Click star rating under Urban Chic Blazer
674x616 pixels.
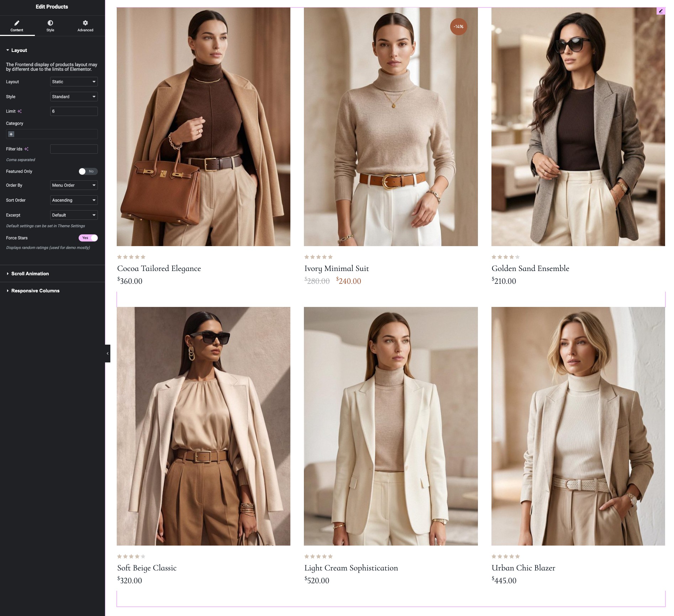click(505, 556)
